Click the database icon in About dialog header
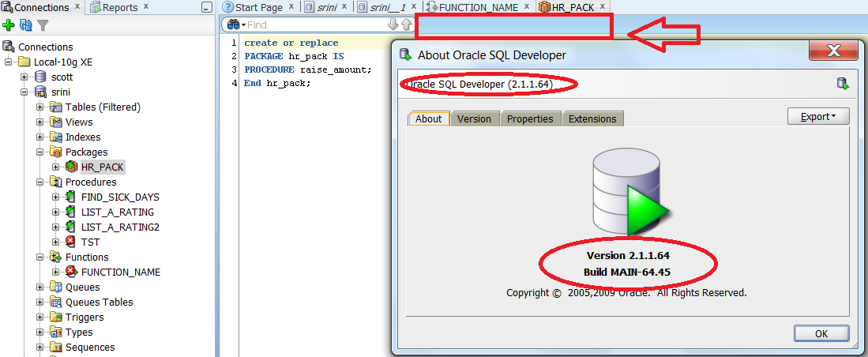This screenshot has height=357, width=868. click(x=842, y=85)
